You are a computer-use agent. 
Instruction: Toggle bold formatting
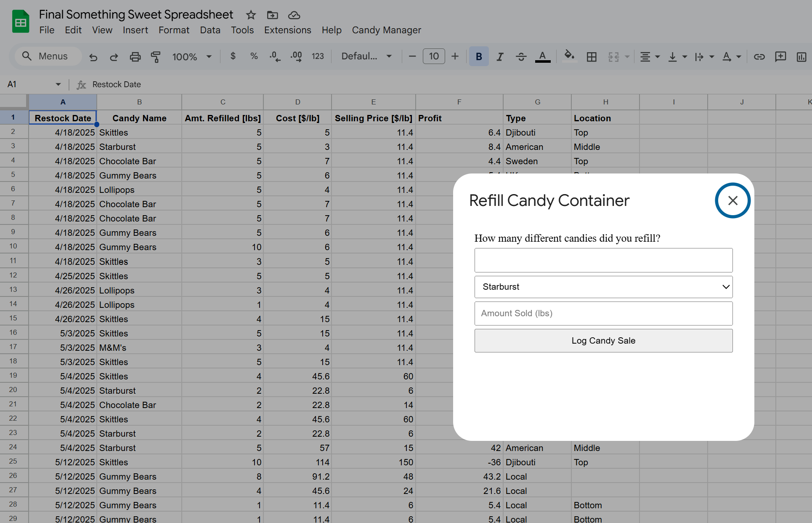point(479,56)
